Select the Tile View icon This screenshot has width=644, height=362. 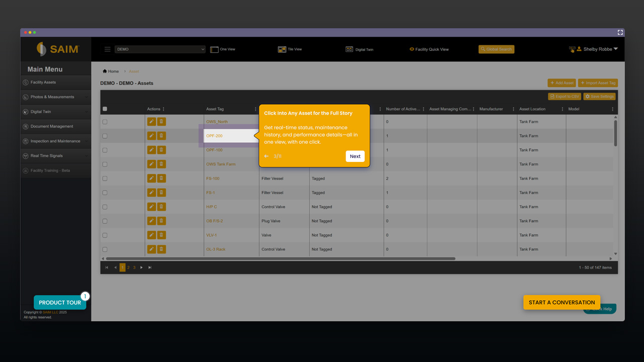283,49
